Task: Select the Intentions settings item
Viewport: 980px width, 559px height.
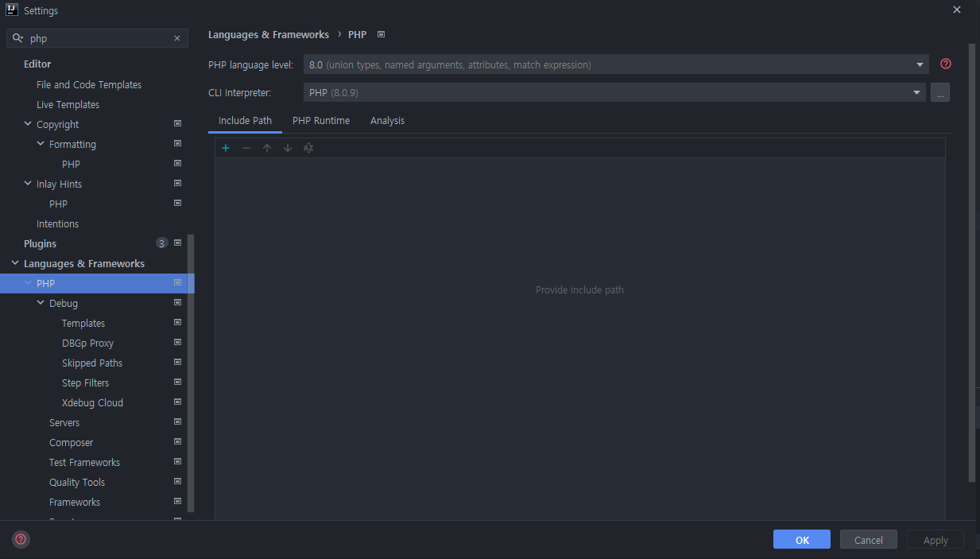Action: 57,223
